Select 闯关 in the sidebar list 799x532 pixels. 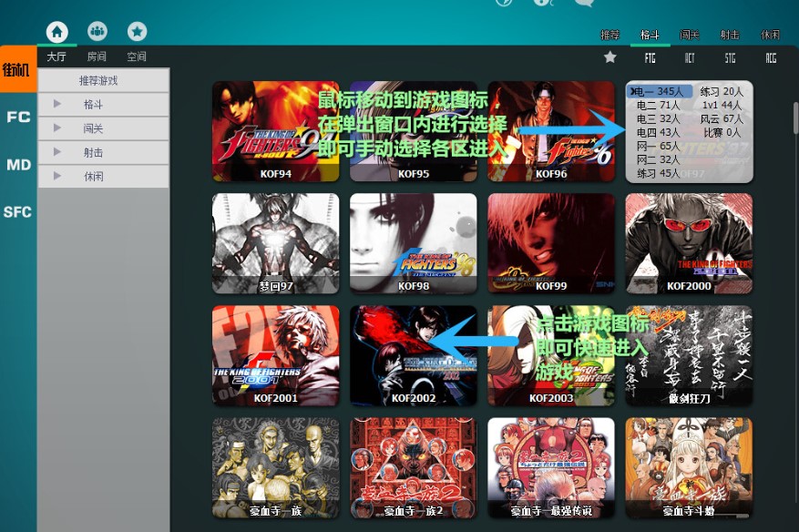(93, 128)
